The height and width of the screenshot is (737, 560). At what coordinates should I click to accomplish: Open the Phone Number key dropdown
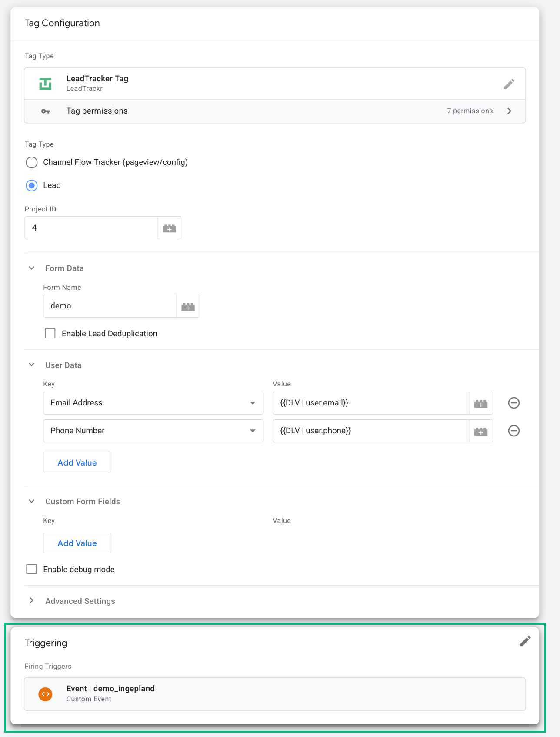(x=153, y=431)
